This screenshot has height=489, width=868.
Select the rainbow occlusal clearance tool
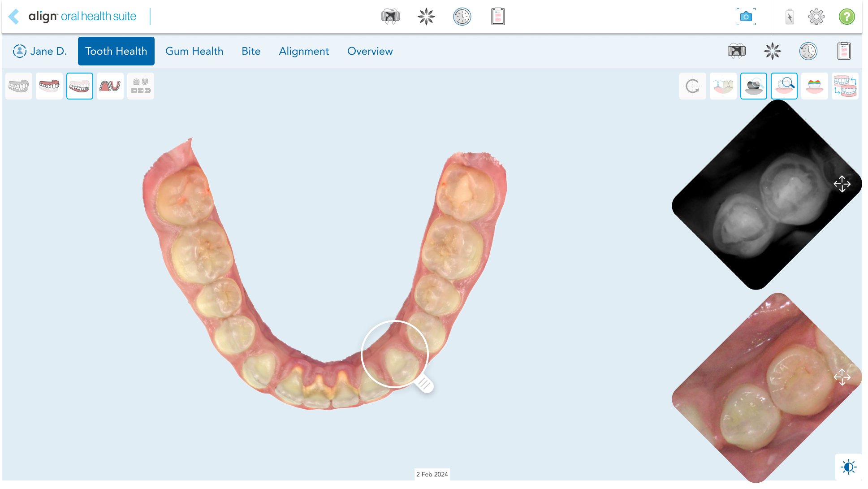click(x=814, y=86)
